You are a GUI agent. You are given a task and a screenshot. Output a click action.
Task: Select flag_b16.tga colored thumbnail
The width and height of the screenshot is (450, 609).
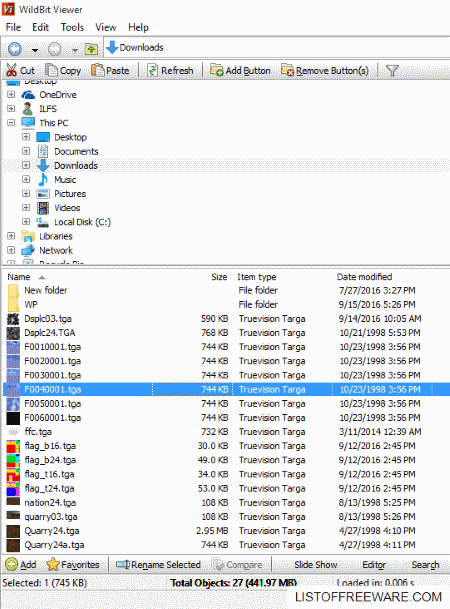(13, 446)
